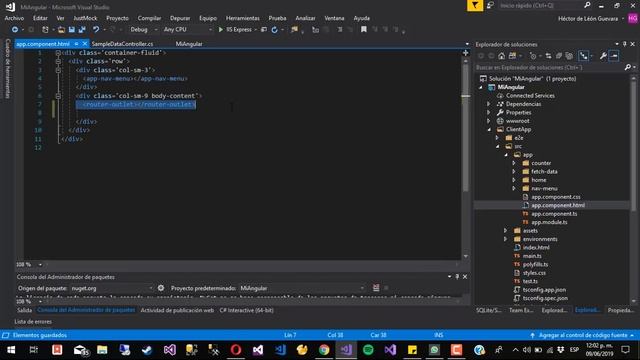This screenshot has width=640, height=360.
Task: Open the Lista de errores tab
Action: pyautogui.click(x=33, y=322)
